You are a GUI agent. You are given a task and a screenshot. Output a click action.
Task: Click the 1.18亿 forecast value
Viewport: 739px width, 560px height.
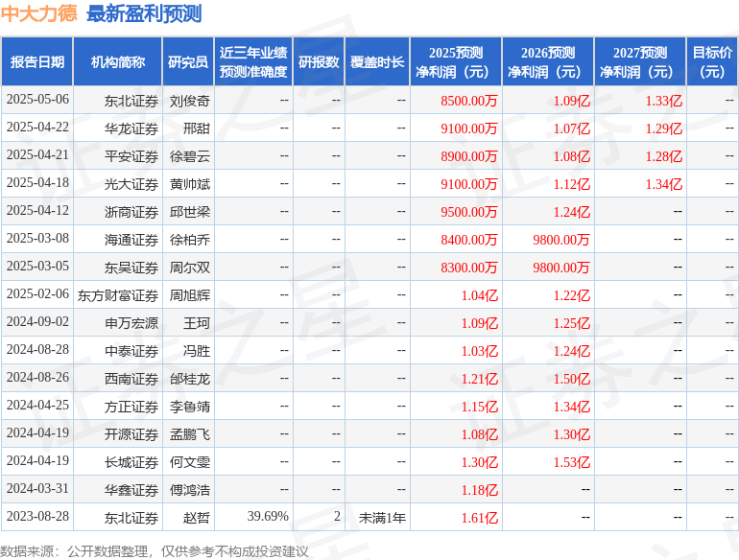[479, 490]
